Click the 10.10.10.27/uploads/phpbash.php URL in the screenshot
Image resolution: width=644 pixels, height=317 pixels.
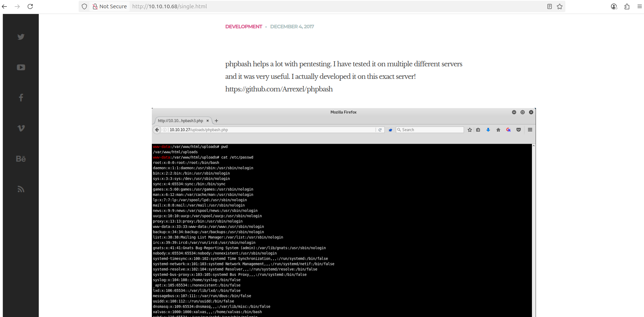tap(199, 130)
